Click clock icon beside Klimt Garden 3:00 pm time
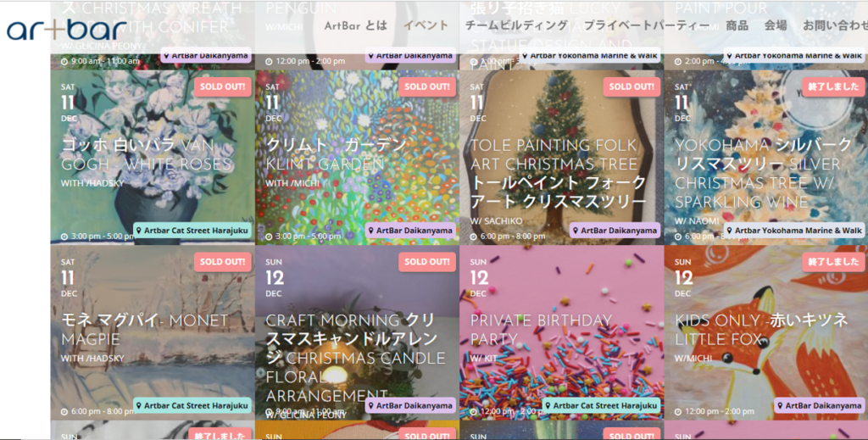Viewport: 868px width, 440px height. (x=269, y=237)
